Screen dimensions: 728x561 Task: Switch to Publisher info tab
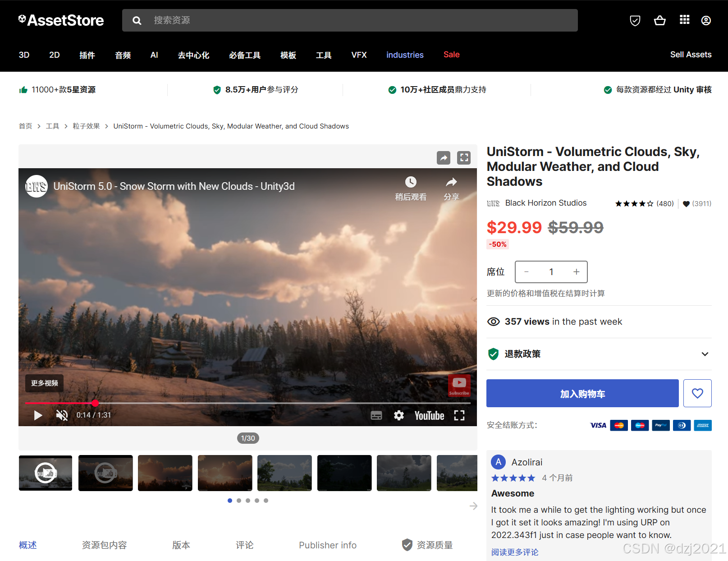click(x=328, y=545)
